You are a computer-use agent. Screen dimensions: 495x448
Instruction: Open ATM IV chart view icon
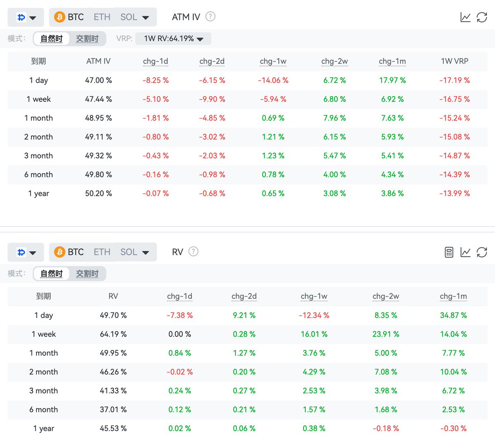[x=465, y=17]
